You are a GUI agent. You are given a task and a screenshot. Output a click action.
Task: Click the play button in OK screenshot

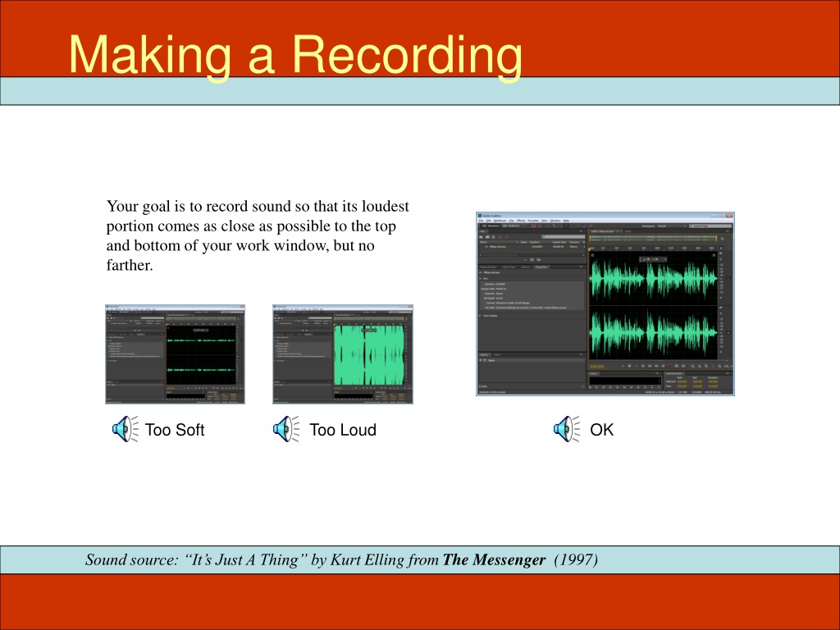pos(629,366)
